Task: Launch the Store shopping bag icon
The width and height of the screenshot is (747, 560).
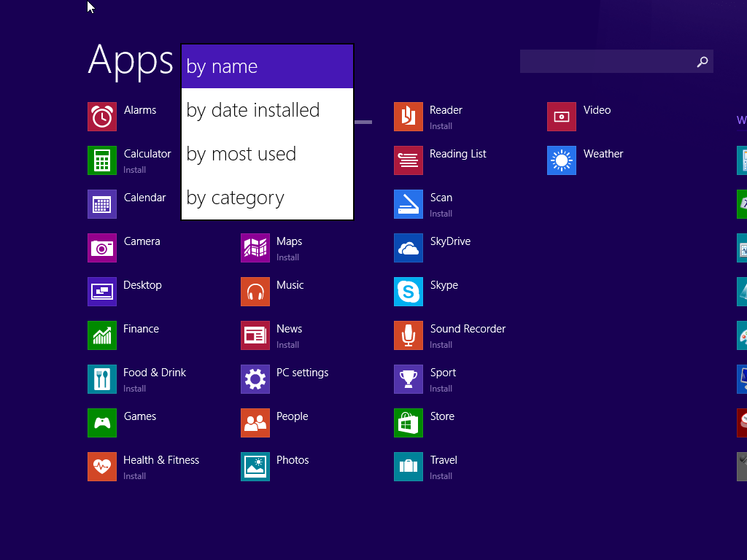Action: click(x=409, y=424)
